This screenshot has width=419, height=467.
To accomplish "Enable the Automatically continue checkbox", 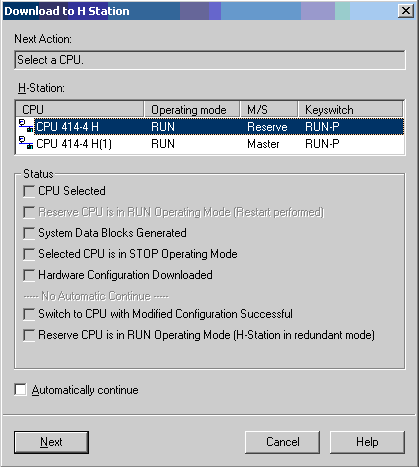I will tap(20, 390).
